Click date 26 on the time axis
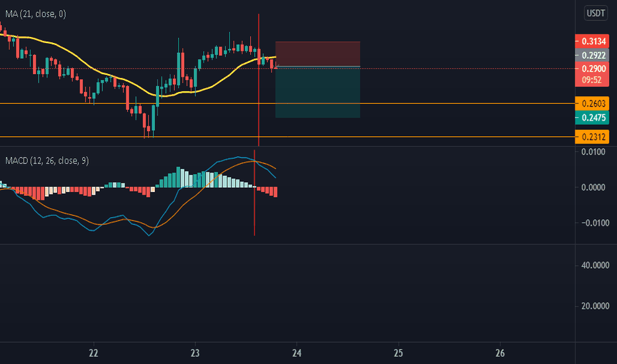Viewport: 617px width, 364px height. [500, 353]
